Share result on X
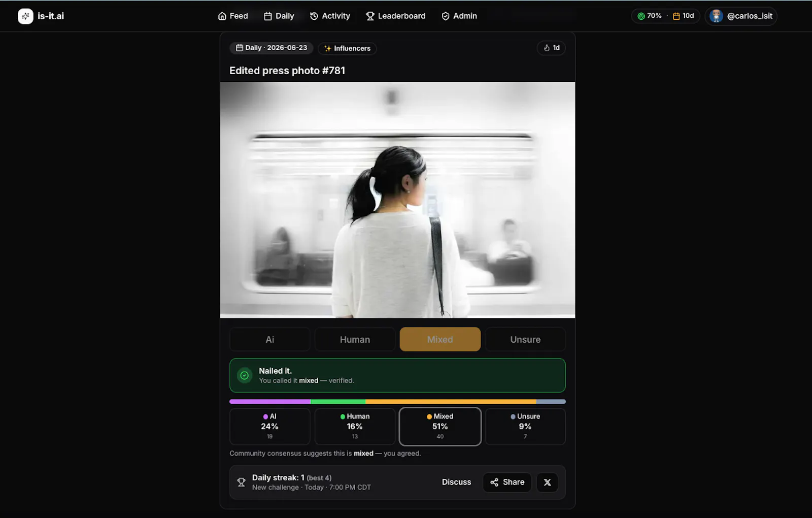Viewport: 812px width, 518px height. click(547, 482)
